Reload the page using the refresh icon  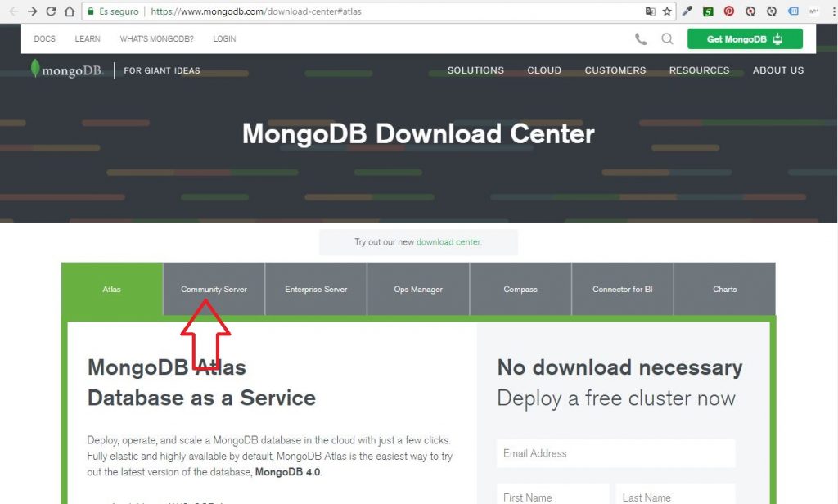click(x=51, y=11)
